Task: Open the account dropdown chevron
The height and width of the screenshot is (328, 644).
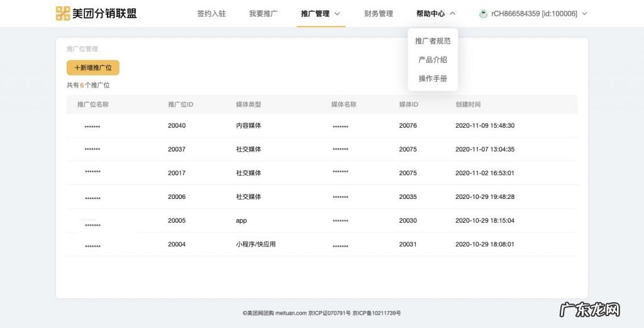Action: 585,14
